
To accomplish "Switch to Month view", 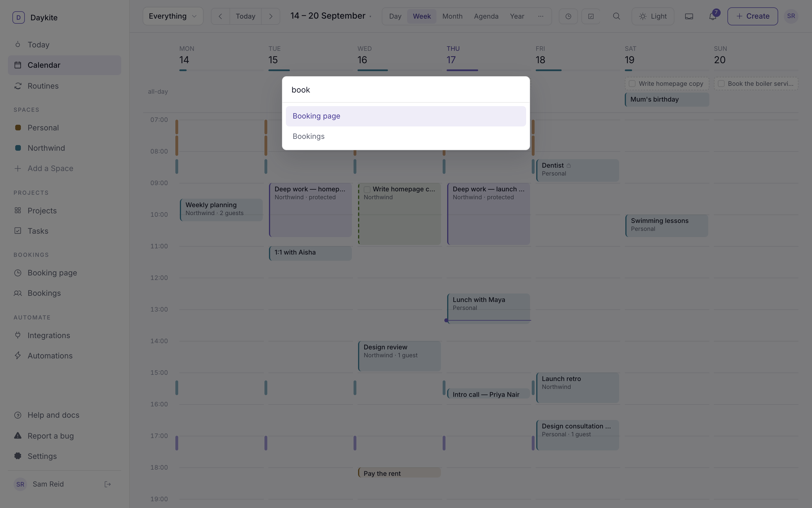I will click(452, 16).
